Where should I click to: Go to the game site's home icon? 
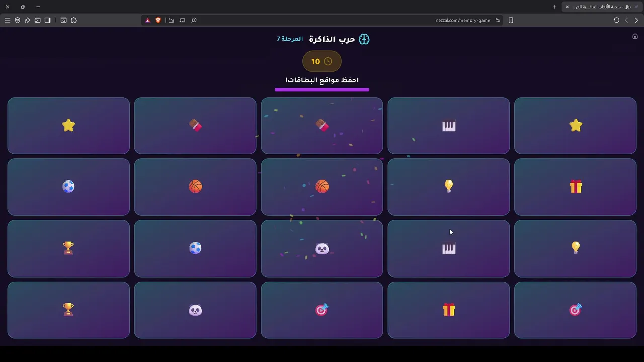(x=635, y=36)
